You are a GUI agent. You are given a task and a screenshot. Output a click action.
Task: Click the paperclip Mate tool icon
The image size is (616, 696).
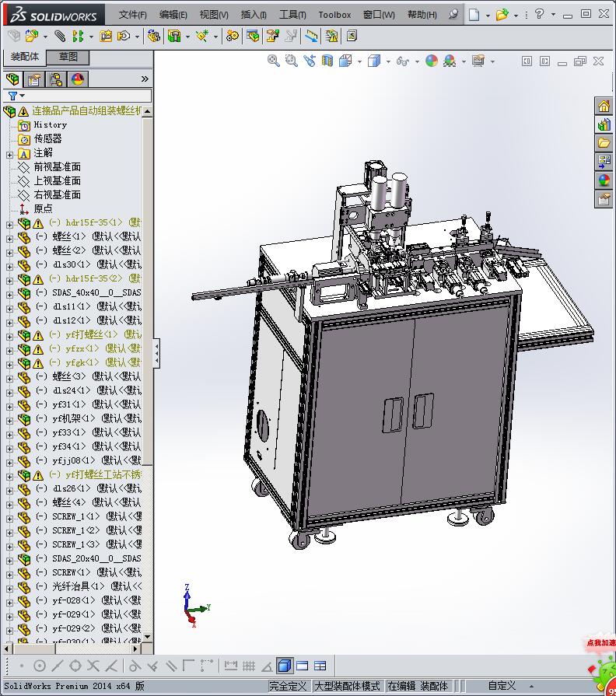pyautogui.click(x=60, y=36)
